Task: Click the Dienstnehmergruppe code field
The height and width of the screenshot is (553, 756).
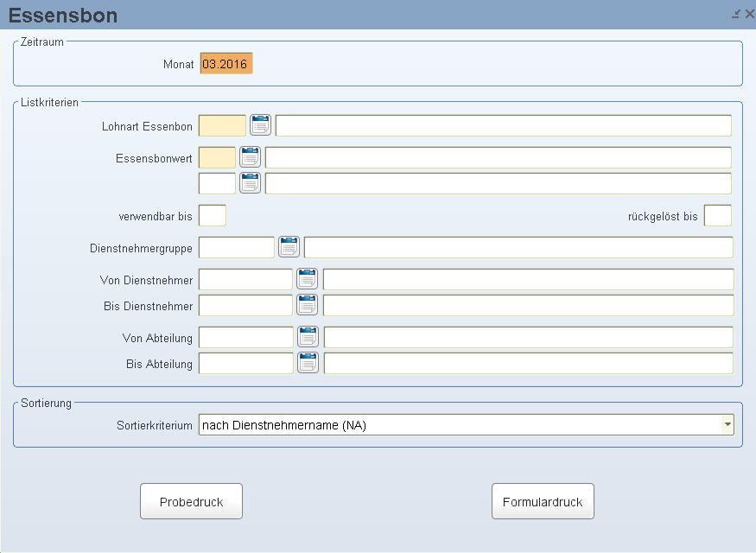Action: (236, 248)
